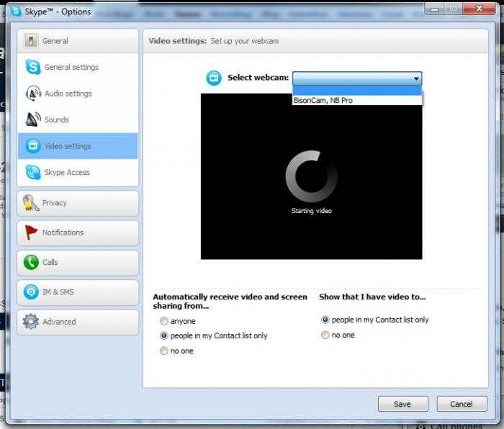504x429 pixels.
Task: Show that I have video to no one
Action: click(338, 335)
